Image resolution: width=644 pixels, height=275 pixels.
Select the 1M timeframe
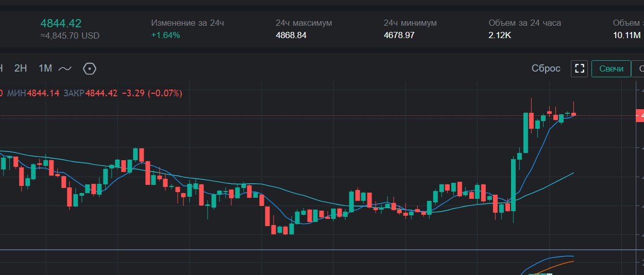pos(45,68)
